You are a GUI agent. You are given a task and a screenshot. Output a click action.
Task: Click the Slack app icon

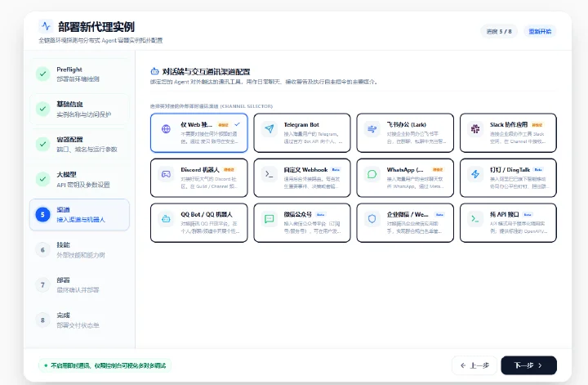[475, 129]
